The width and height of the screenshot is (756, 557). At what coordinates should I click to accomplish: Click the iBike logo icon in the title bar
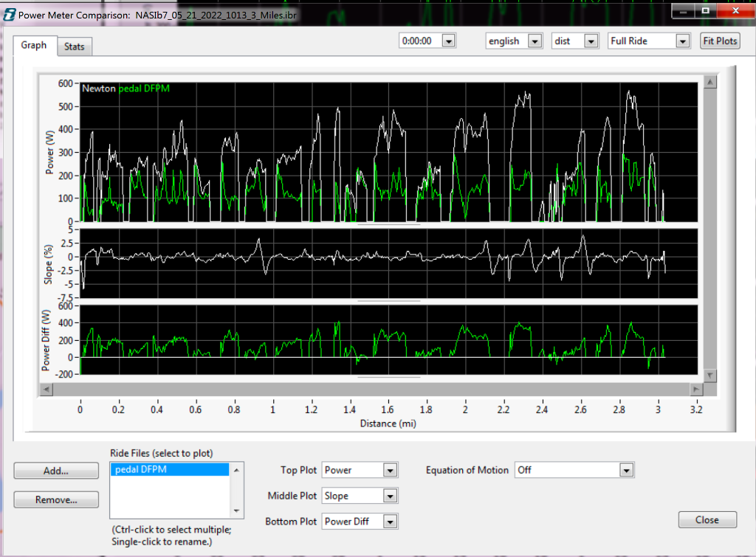9,12
